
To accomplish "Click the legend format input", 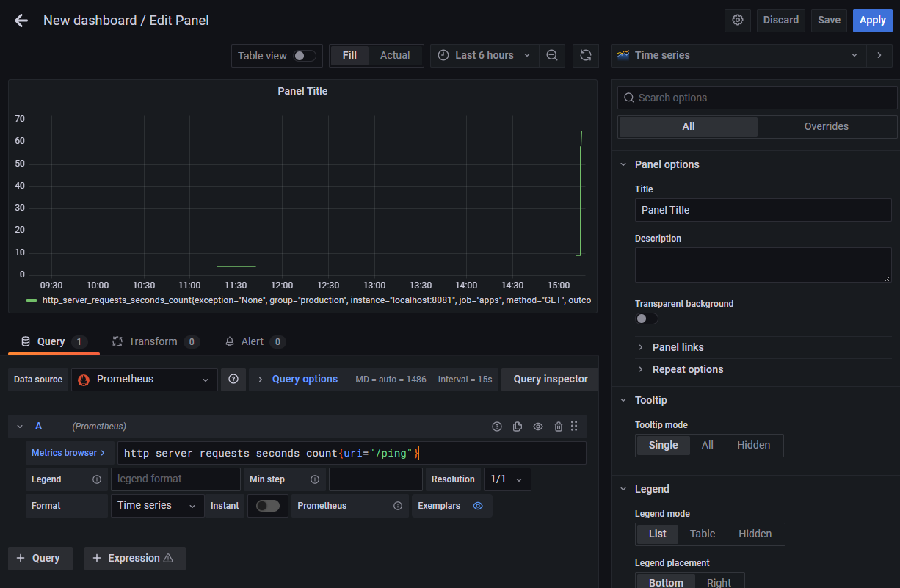I will 175,479.
